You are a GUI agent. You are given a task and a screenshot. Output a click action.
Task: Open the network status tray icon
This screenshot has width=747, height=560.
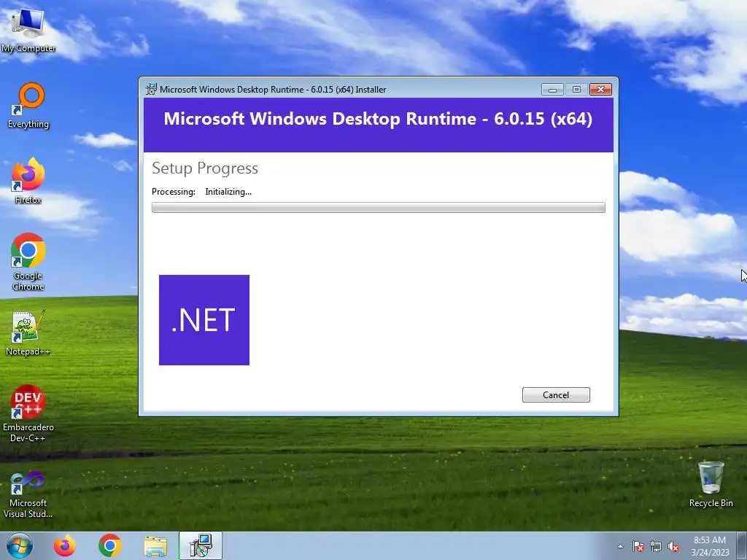point(656,547)
